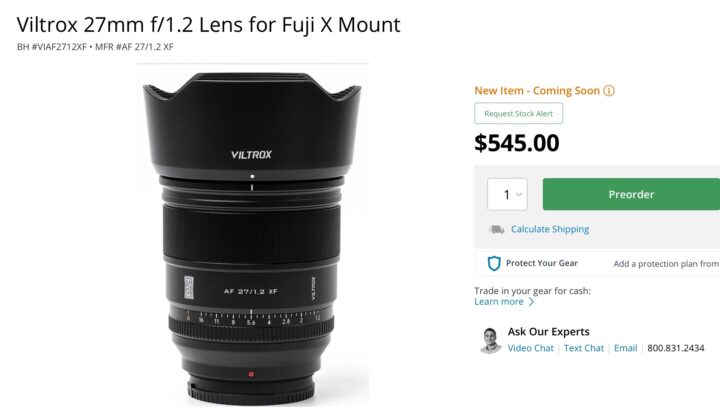
Task: Click the Preorder button
Action: pos(631,194)
